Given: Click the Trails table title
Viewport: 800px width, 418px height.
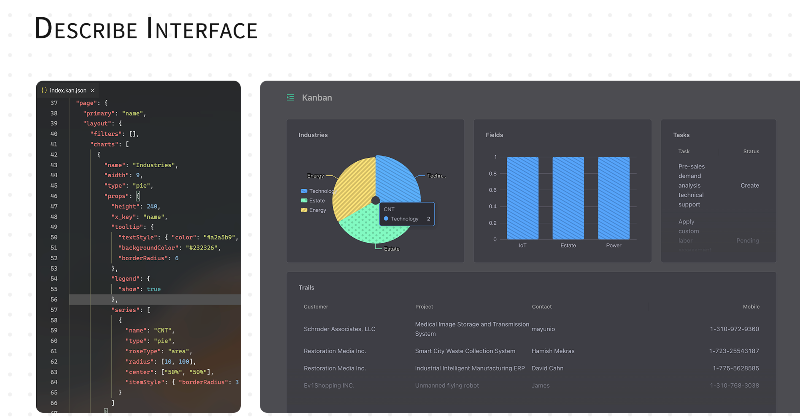Looking at the screenshot, I should [x=306, y=288].
